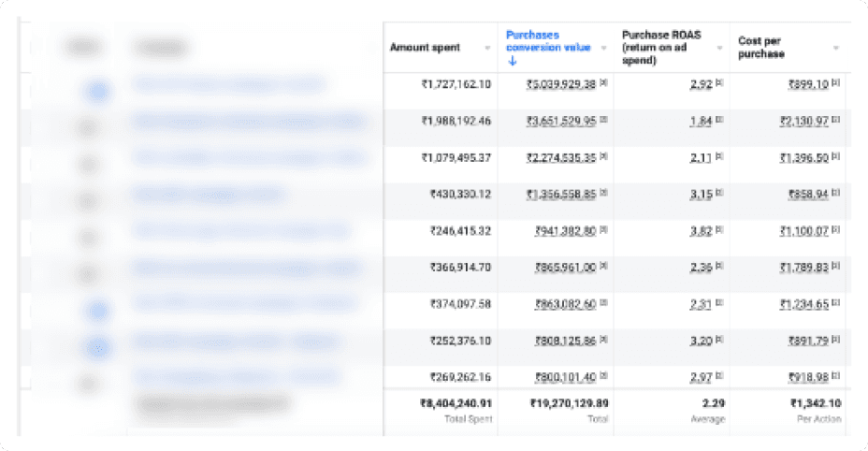This screenshot has height=451, width=868.
Task: Select the 2.31 ROAS value
Action: coord(701,304)
